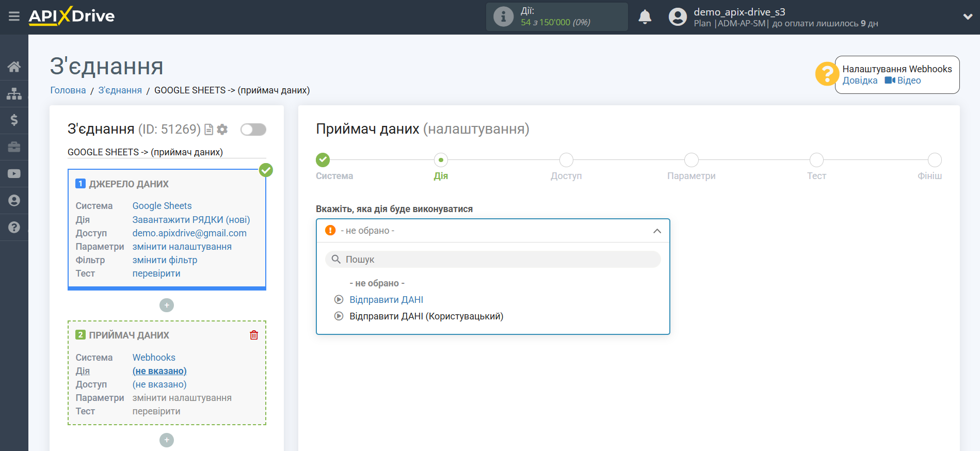This screenshot has height=451, width=980.
Task: Click the yellow help question icon
Action: 827,74
